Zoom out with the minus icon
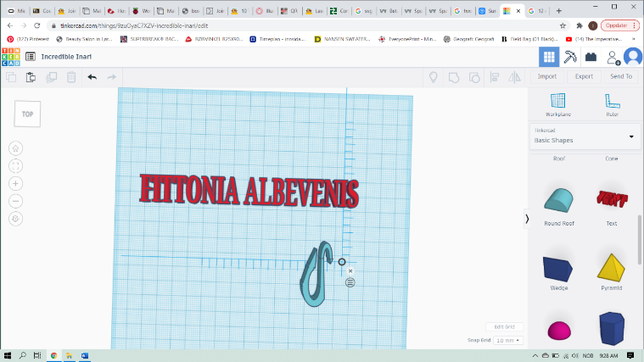The image size is (644, 362). (16, 201)
